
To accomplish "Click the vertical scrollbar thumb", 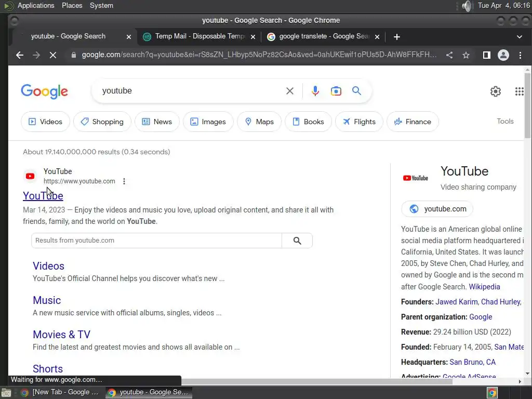I will tap(527, 105).
